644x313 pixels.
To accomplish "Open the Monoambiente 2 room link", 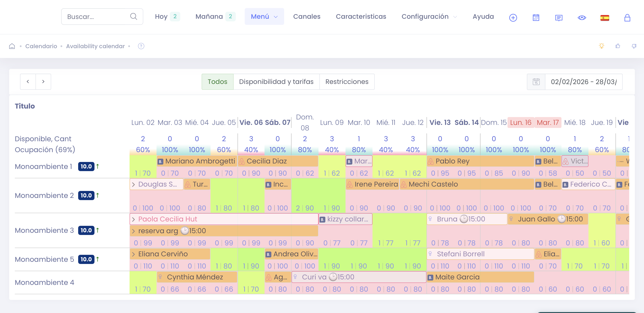I will (44, 195).
